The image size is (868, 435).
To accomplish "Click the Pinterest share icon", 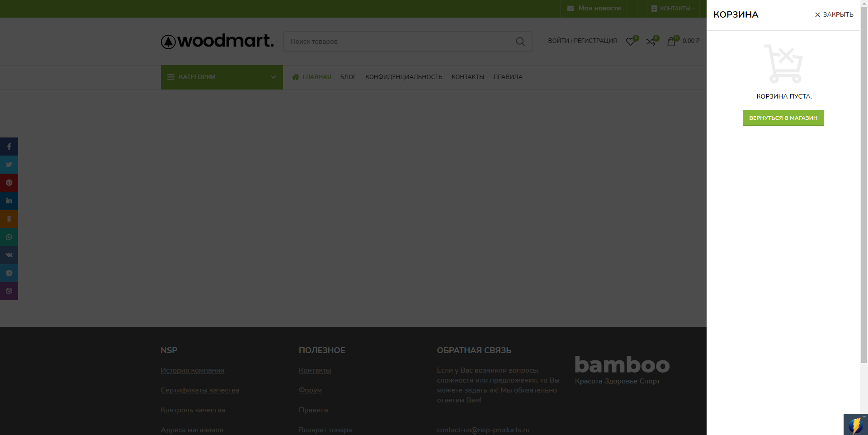I will (x=9, y=183).
